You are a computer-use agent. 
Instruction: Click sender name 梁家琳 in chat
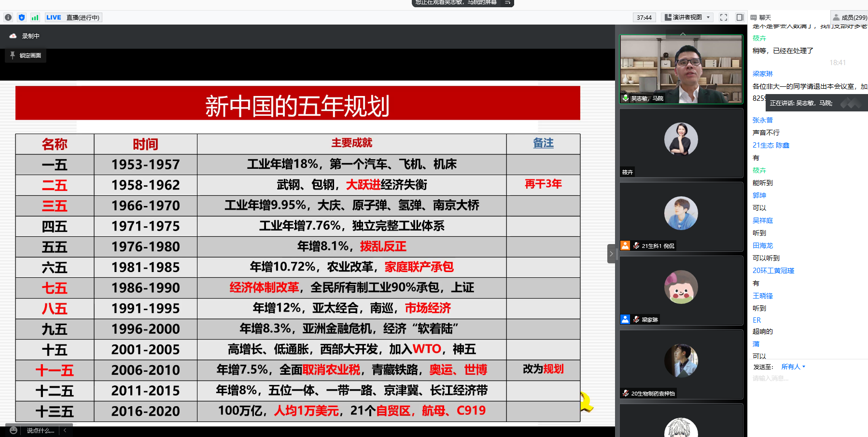(x=763, y=74)
